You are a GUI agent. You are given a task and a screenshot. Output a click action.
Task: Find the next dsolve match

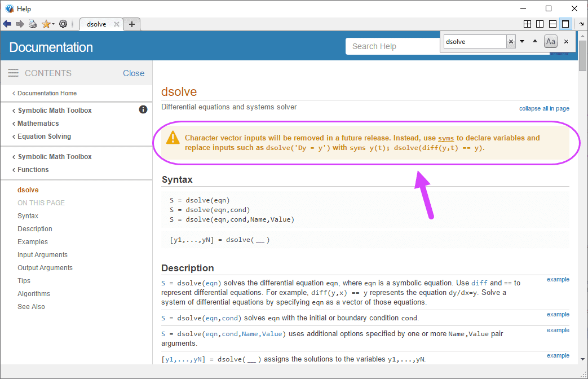pyautogui.click(x=522, y=41)
